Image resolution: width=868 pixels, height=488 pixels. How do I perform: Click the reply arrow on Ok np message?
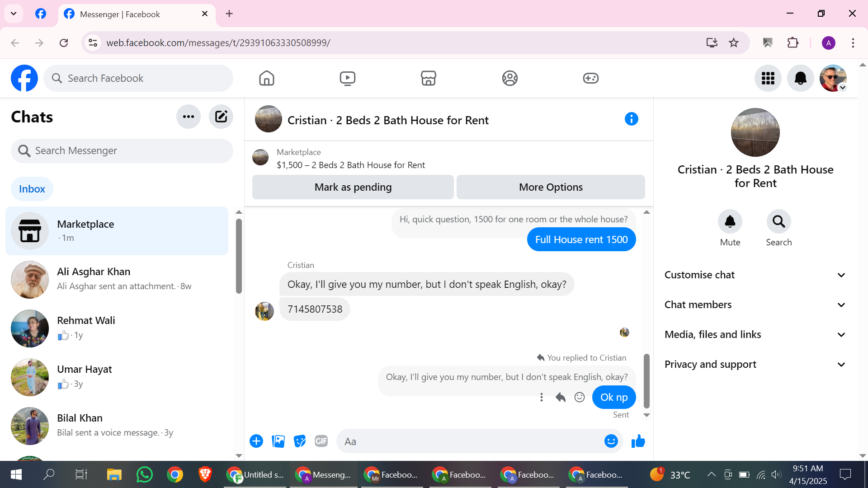click(561, 397)
